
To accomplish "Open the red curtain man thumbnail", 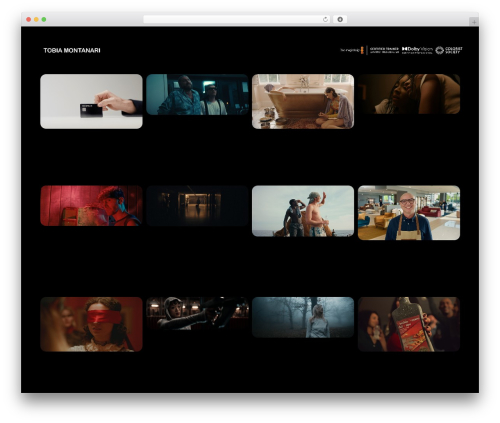I will 91,206.
